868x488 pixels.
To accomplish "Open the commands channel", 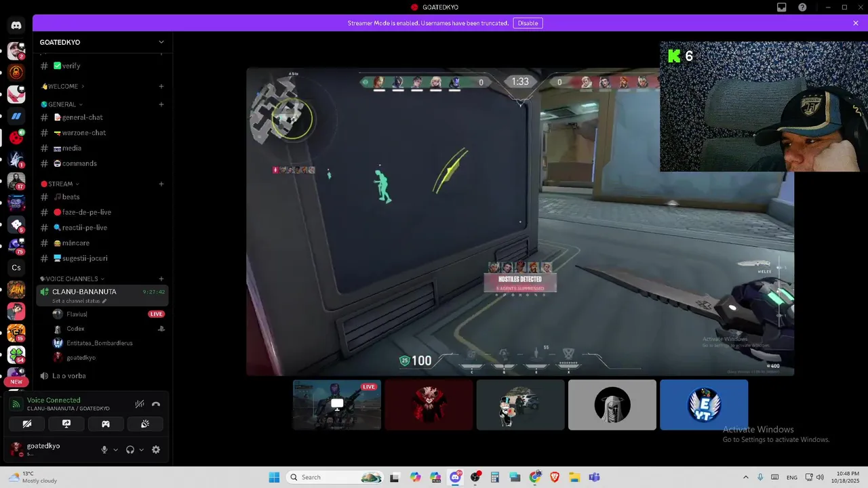I will tap(102, 163).
